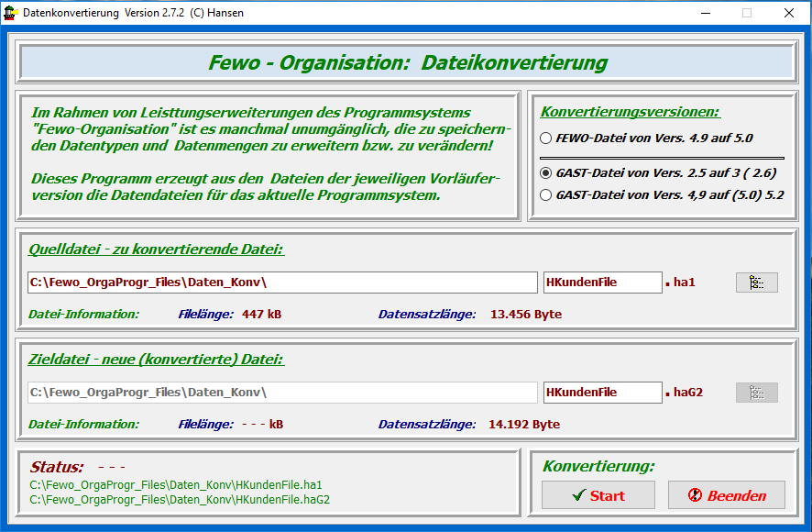Image resolution: width=812 pixels, height=532 pixels.
Task: Select the target HKundenFile filename field
Action: (601, 393)
